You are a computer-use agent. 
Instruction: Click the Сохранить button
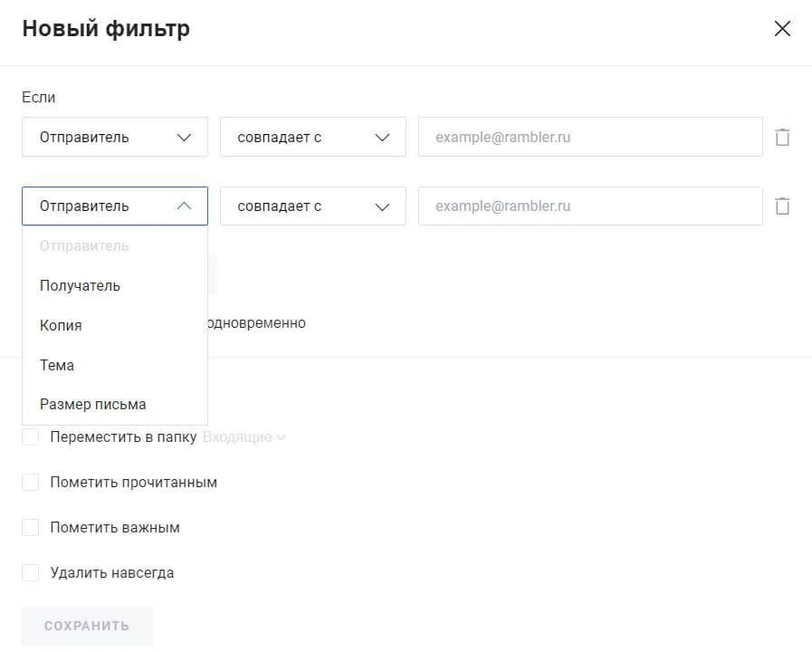87,626
